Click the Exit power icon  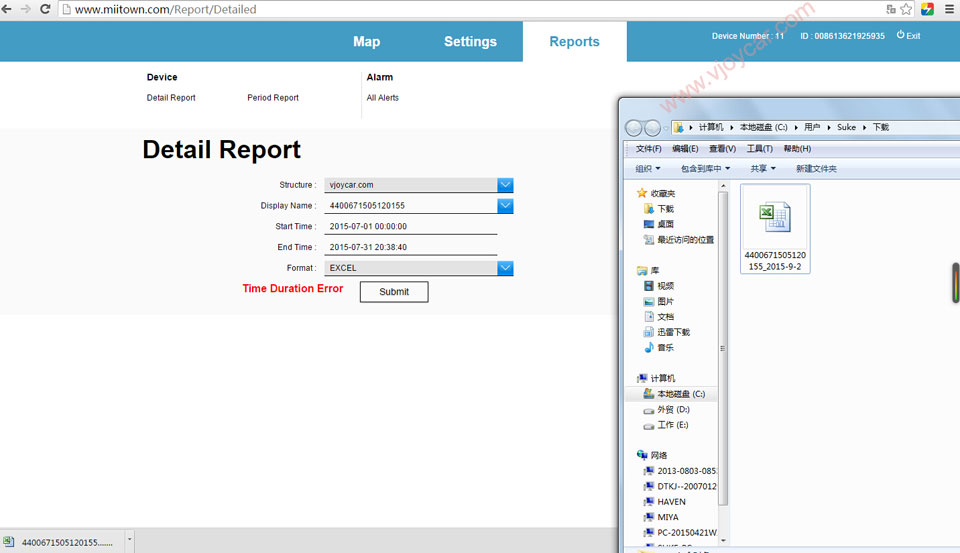click(x=900, y=35)
